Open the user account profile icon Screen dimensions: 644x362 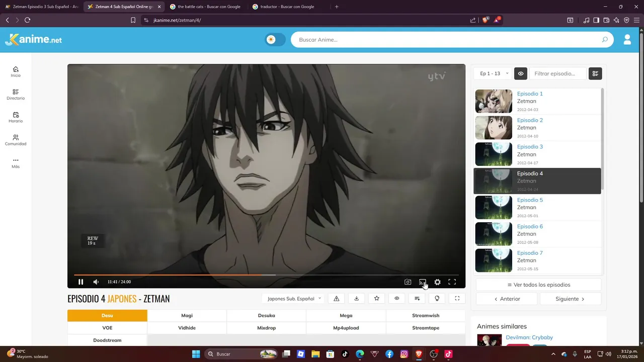[627, 40]
